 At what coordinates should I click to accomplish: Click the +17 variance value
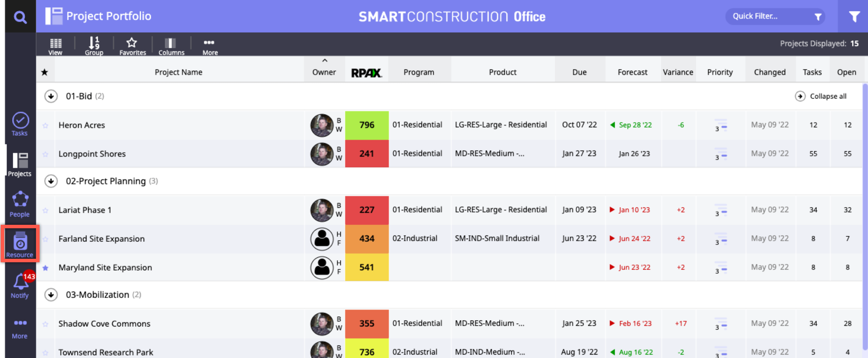point(681,324)
